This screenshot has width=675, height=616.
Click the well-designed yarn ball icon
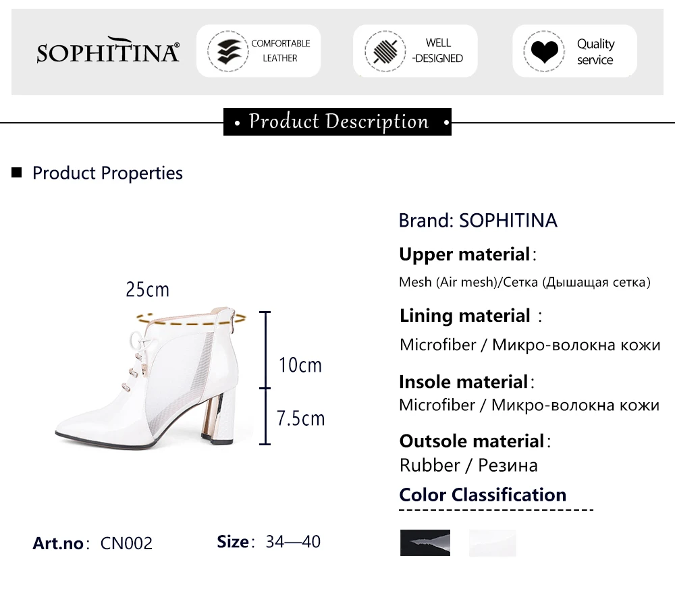385,51
